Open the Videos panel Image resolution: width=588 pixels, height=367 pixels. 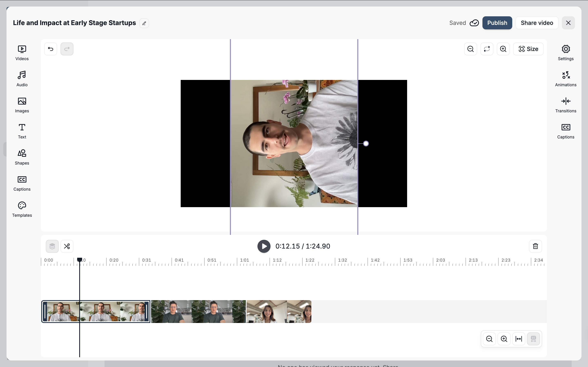coord(22,53)
